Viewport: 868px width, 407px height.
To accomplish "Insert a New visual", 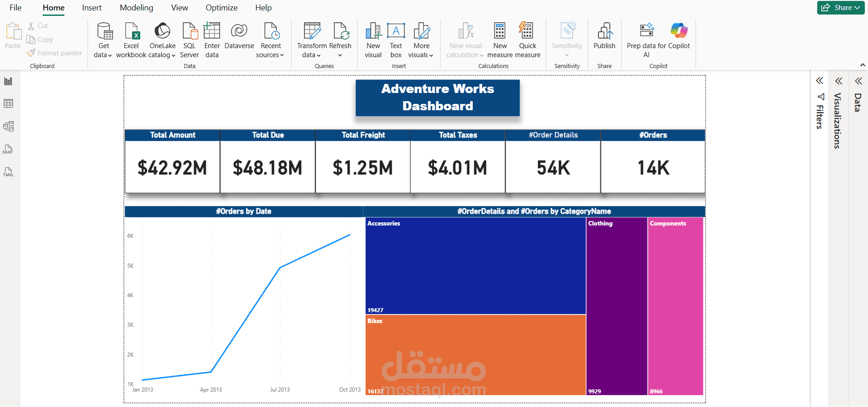I will pyautogui.click(x=373, y=40).
